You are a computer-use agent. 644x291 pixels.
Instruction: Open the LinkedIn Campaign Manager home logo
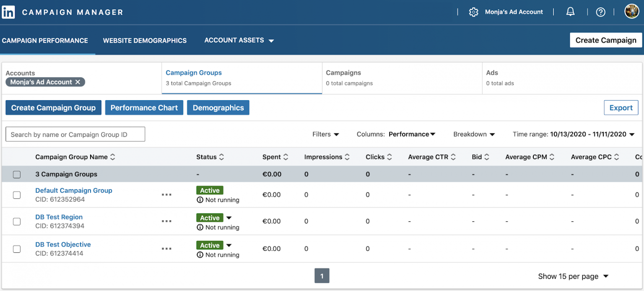tap(9, 11)
